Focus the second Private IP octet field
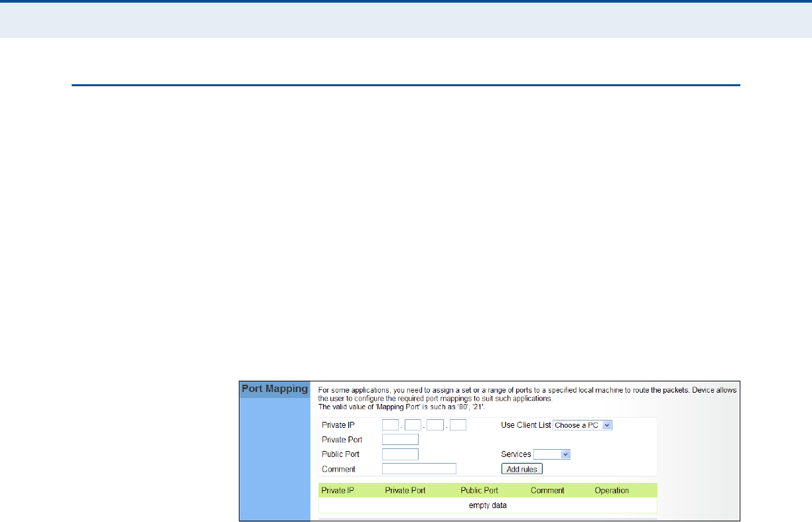The image size is (812, 522). 413,425
